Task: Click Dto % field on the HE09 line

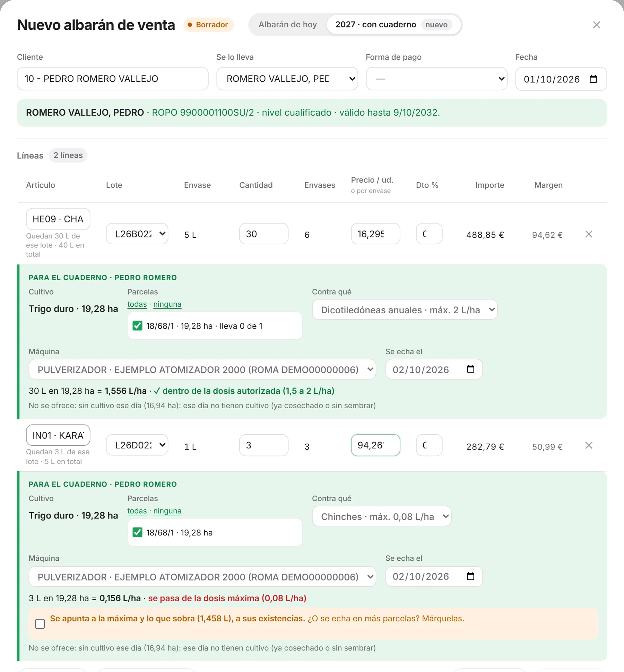Action: coord(429,234)
